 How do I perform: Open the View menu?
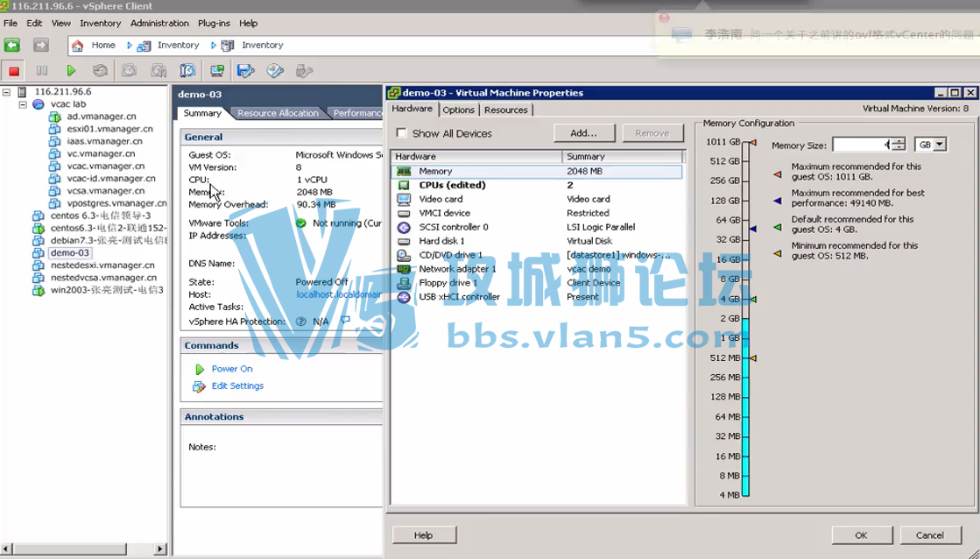pyautogui.click(x=60, y=23)
